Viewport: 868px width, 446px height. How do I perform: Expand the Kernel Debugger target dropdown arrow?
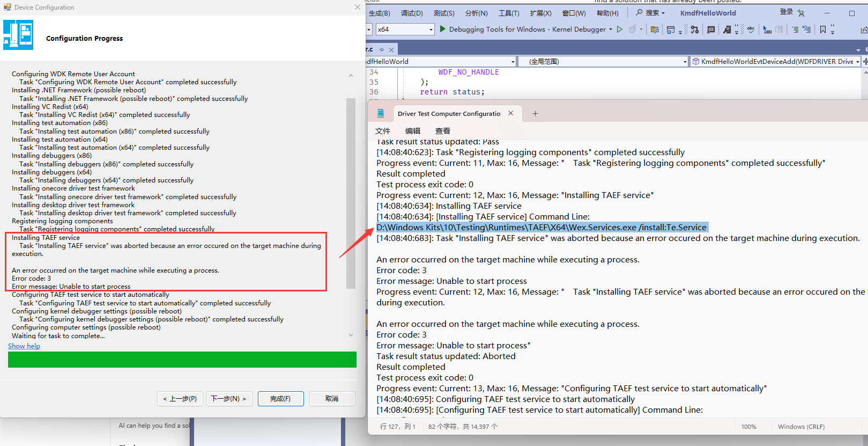point(611,30)
